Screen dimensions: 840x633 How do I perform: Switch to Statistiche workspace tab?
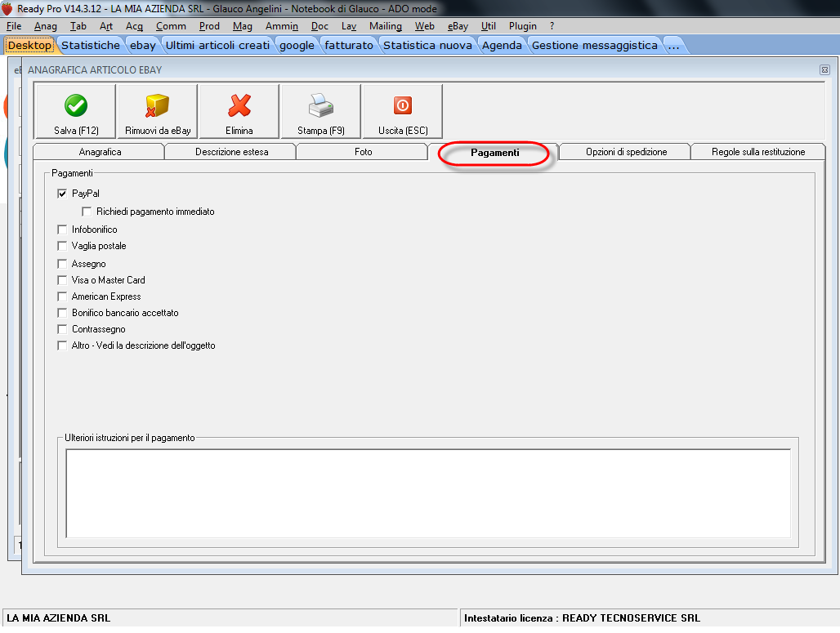[91, 46]
